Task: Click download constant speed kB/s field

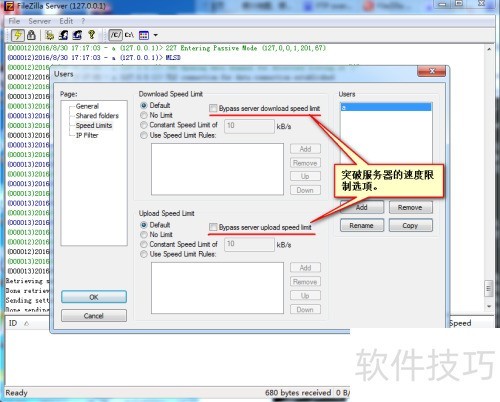Action: [x=249, y=126]
